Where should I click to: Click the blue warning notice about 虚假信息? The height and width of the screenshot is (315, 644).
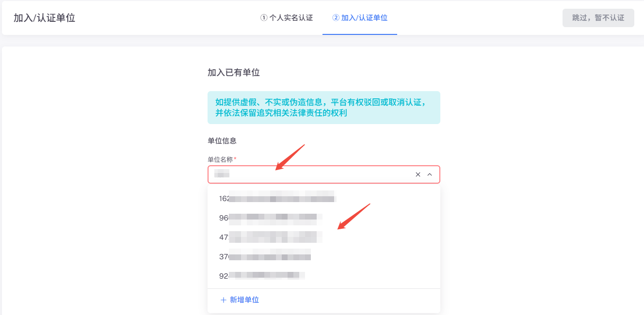click(x=324, y=108)
